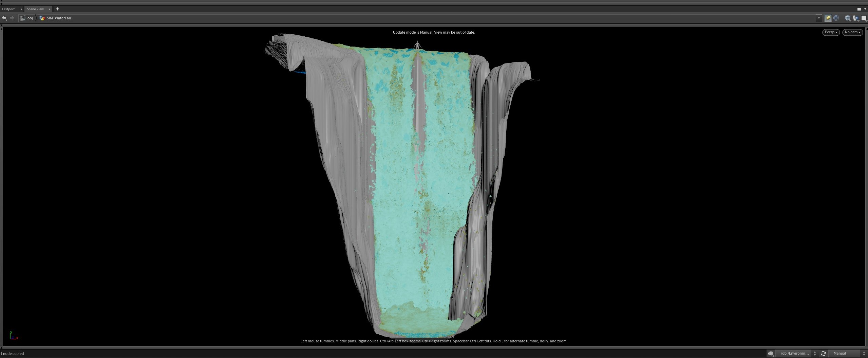The width and height of the screenshot is (868, 358).
Task: Toggle the blue concentric-circles follow selection icon
Action: coord(836,18)
